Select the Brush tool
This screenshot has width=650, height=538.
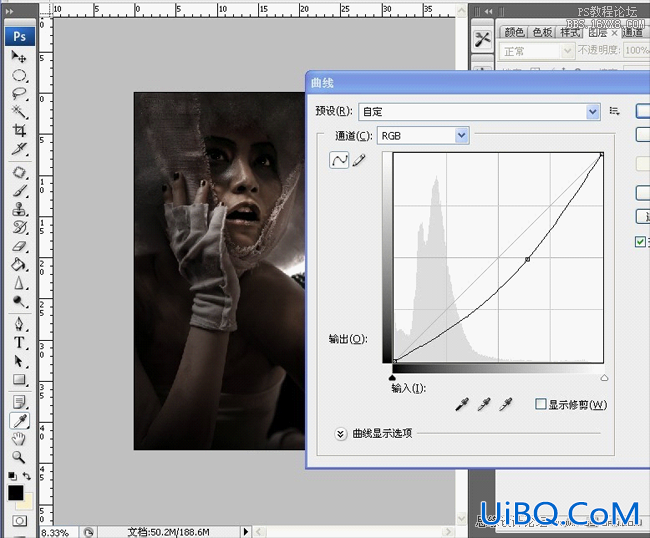(19, 191)
